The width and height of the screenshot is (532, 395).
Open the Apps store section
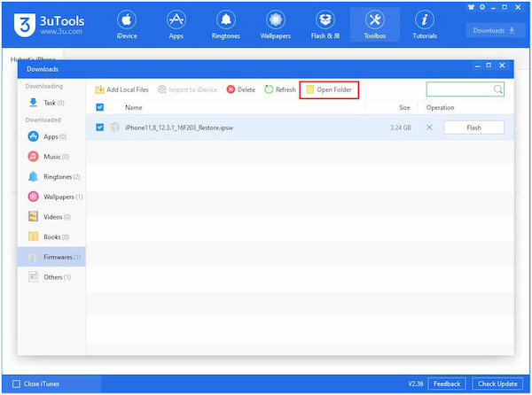click(x=176, y=25)
